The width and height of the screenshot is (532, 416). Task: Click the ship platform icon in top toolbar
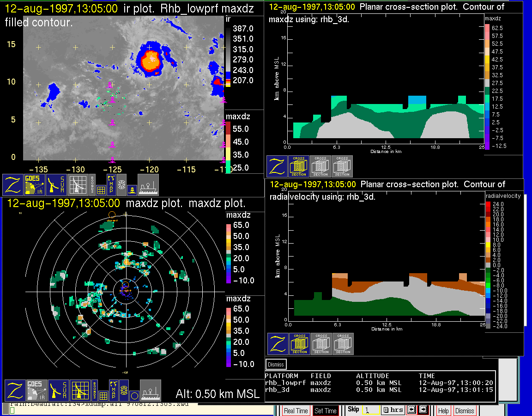148,184
